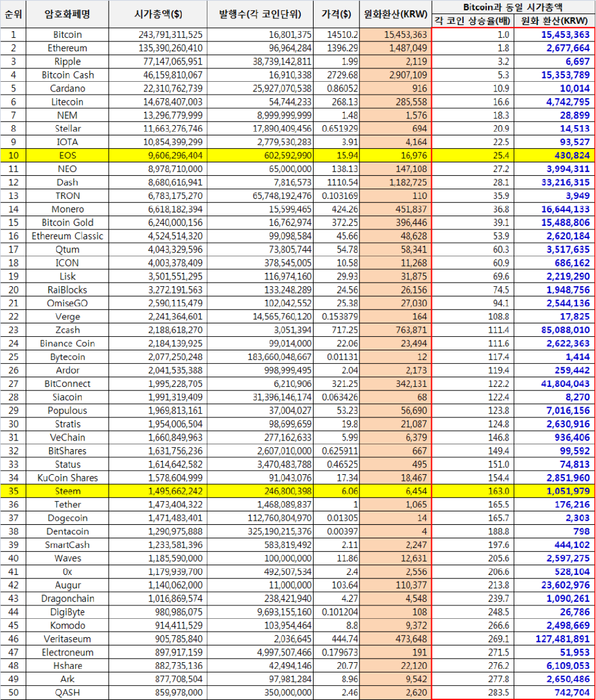Click the 암호화폐명 column header
Viewport: 596px width, 700px height.
click(x=67, y=14)
